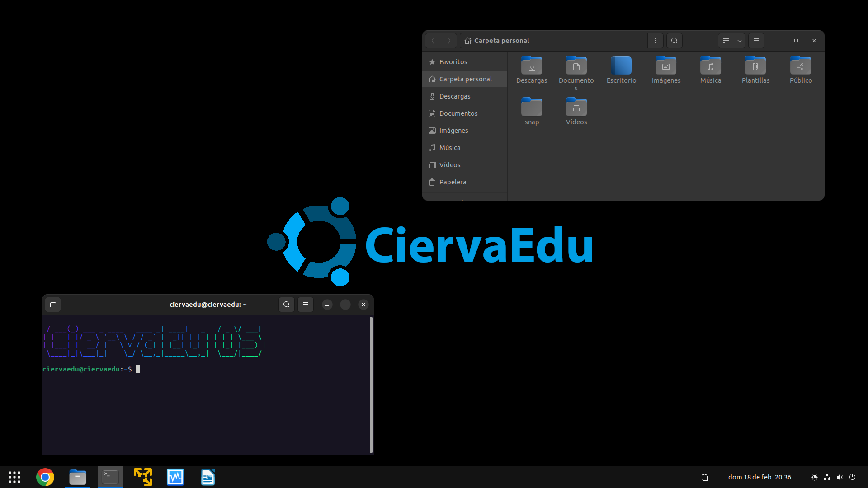
Task: Open the Descargas folder in the files grid
Action: [532, 70]
